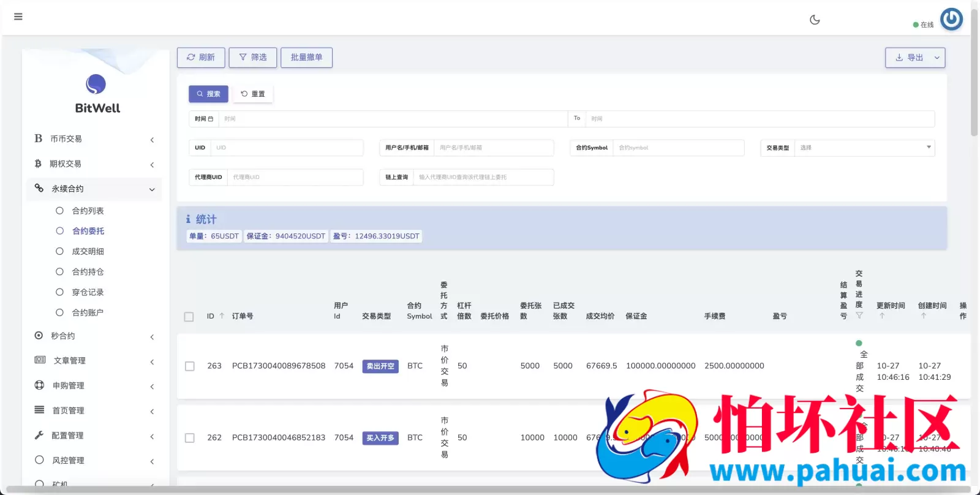Click the 统计 info icon
980x495 pixels.
pyautogui.click(x=188, y=219)
